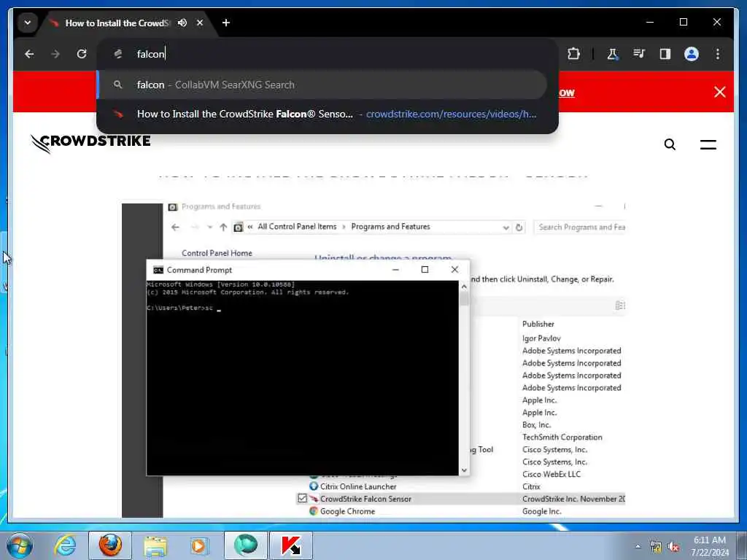Click All Control Panel Items breadcrumb
Screen dimensions: 747x560
pyautogui.click(x=297, y=227)
